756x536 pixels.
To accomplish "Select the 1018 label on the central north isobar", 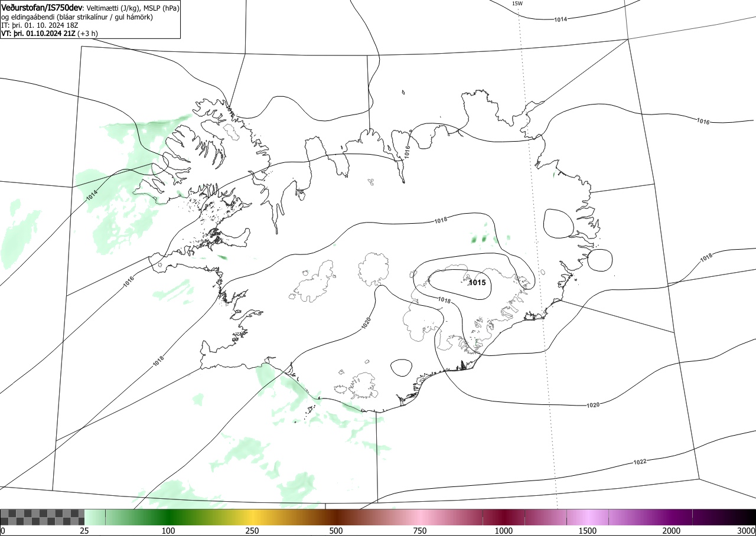I will pos(441,220).
